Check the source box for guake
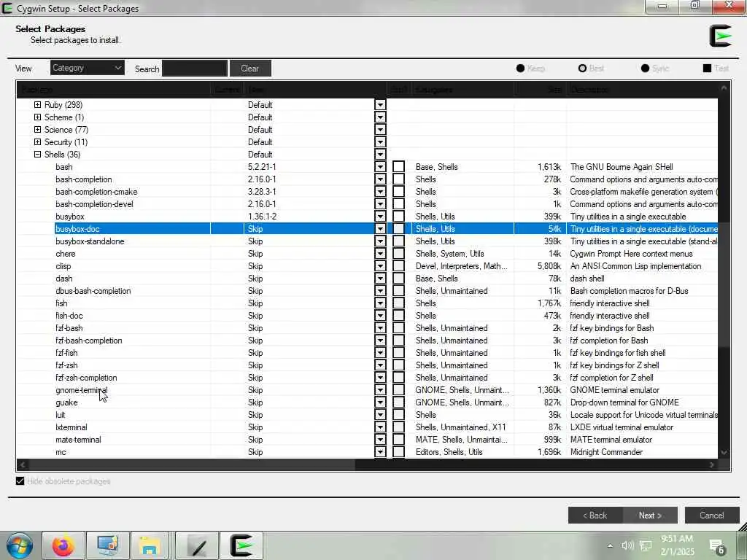Image resolution: width=747 pixels, height=560 pixels. pyautogui.click(x=399, y=402)
